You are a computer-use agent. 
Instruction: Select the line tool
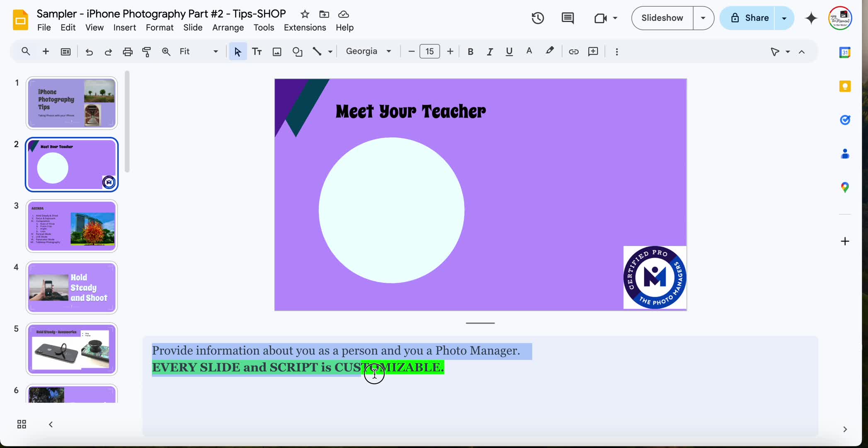(x=317, y=51)
